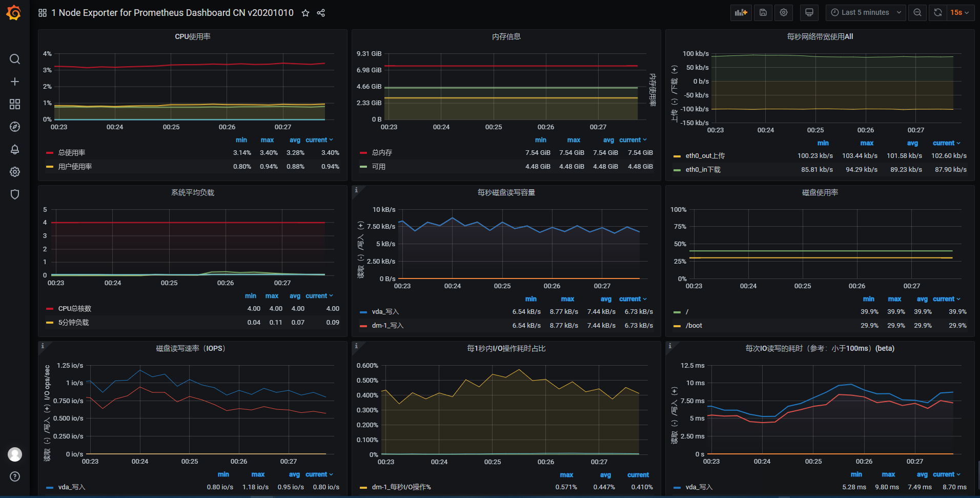Viewport: 980px width, 498px height.
Task: Change color of /boot yellow swatch
Action: 677,326
